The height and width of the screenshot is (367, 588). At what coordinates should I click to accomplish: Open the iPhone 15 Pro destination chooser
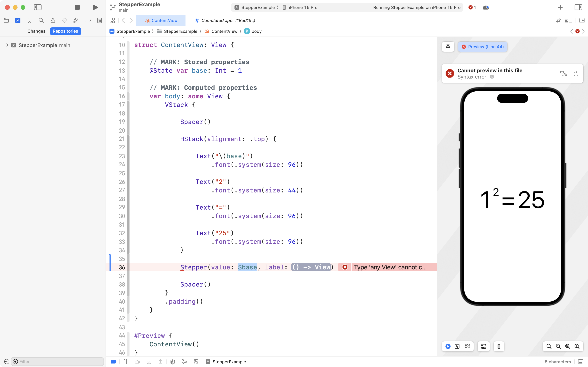(x=303, y=7)
